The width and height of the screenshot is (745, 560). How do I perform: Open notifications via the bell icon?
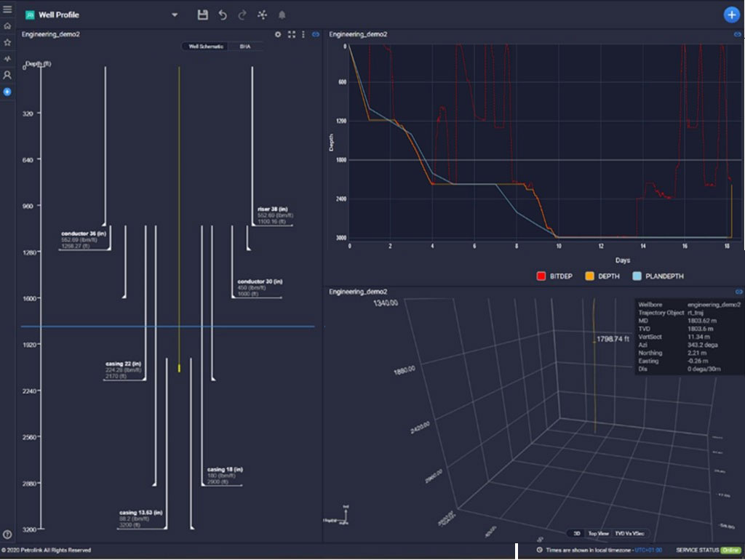pos(281,14)
